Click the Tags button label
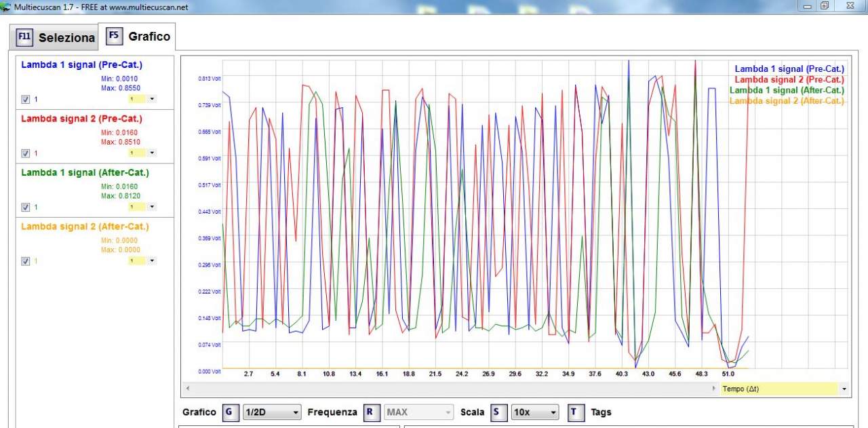Screen dimensions: 868x428 pyautogui.click(x=601, y=412)
